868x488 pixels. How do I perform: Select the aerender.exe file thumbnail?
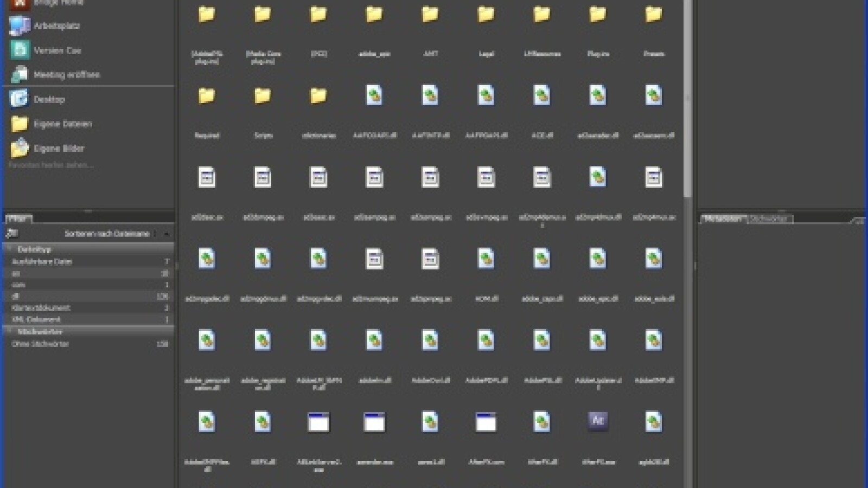[374, 422]
